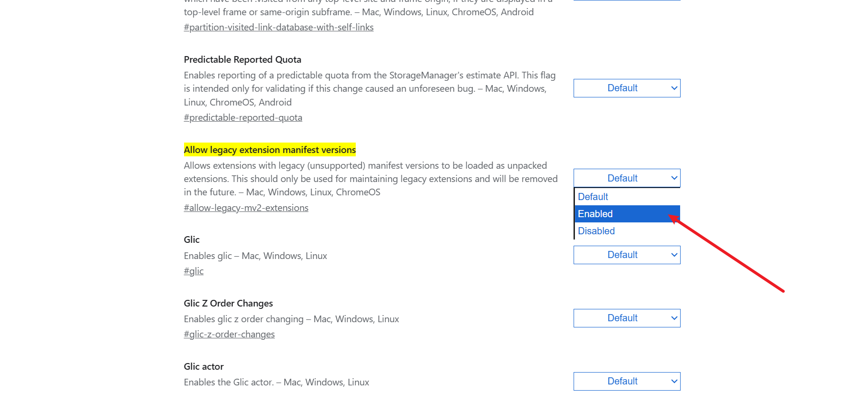The height and width of the screenshot is (393, 868).
Task: Open the #allow-legacy-mv2-extensions link
Action: point(246,208)
